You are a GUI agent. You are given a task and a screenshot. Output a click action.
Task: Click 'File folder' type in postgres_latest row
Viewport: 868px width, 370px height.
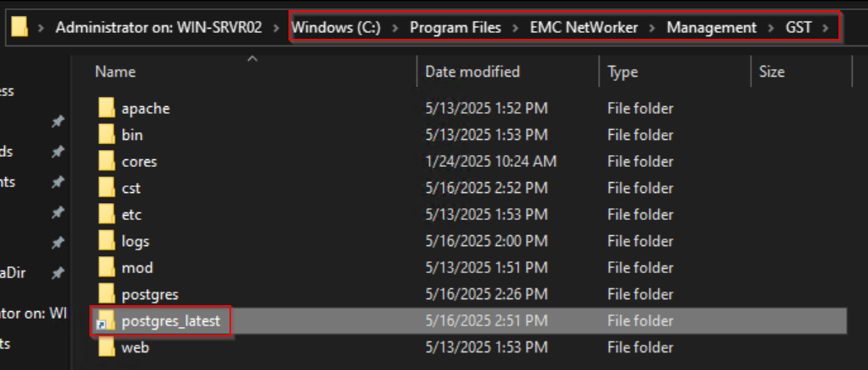pos(640,321)
